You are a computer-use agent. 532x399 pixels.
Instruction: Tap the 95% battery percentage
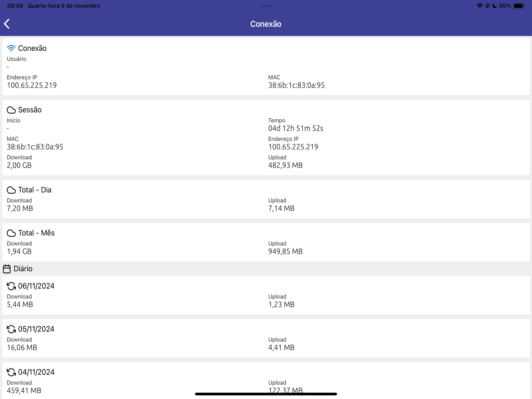tap(505, 6)
